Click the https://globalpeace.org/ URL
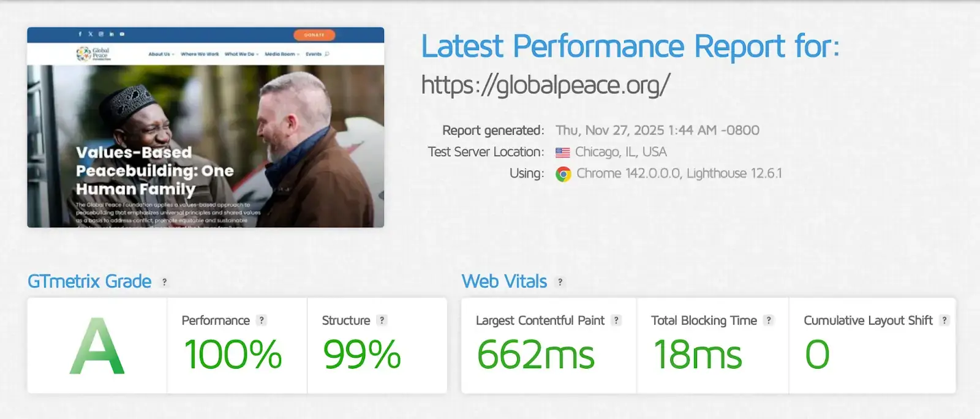 [x=545, y=85]
